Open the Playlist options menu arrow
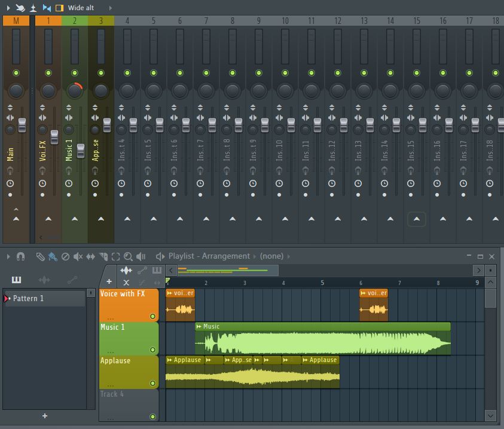Image resolution: width=504 pixels, height=429 pixels. [8, 256]
